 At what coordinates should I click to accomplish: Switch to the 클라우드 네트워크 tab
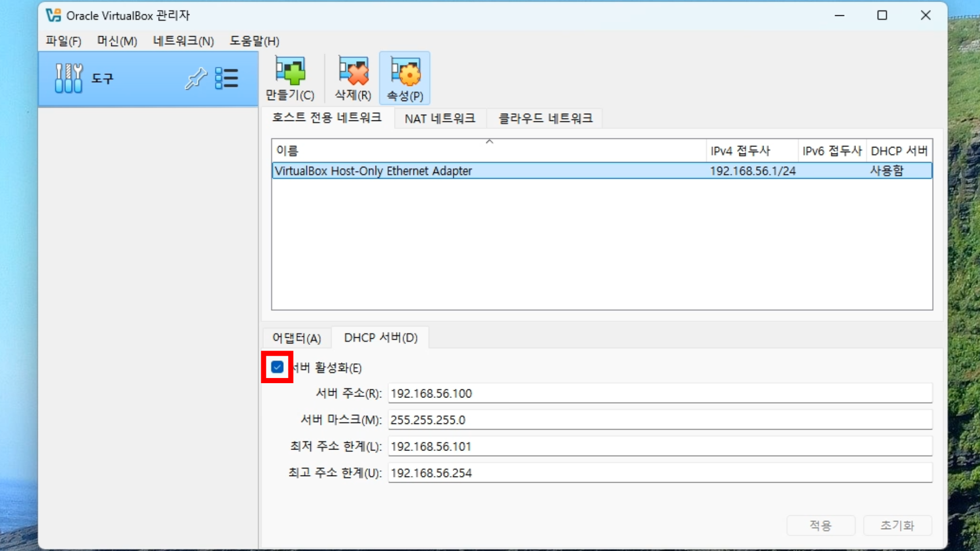[x=545, y=118]
